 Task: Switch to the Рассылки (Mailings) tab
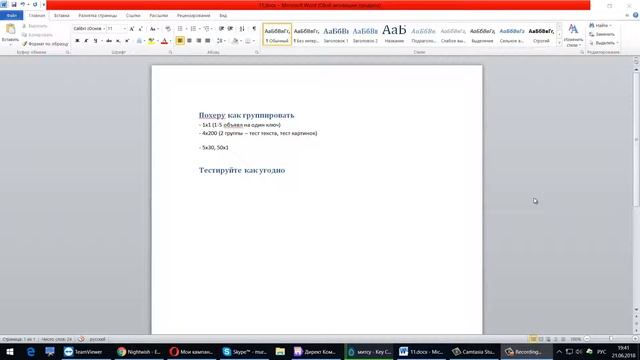159,16
